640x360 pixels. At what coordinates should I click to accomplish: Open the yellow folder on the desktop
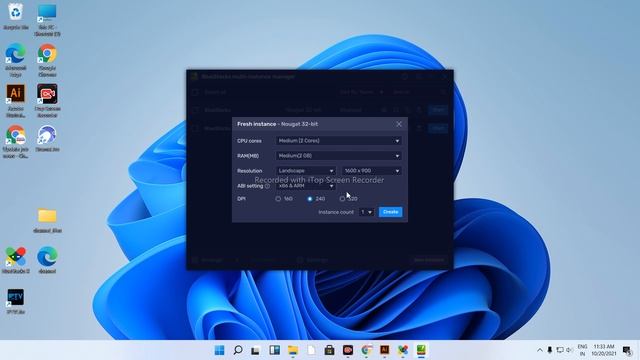tap(47, 220)
